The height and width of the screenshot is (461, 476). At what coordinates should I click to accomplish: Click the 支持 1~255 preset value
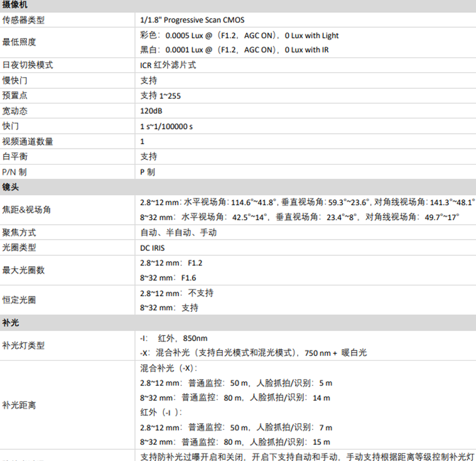[160, 96]
